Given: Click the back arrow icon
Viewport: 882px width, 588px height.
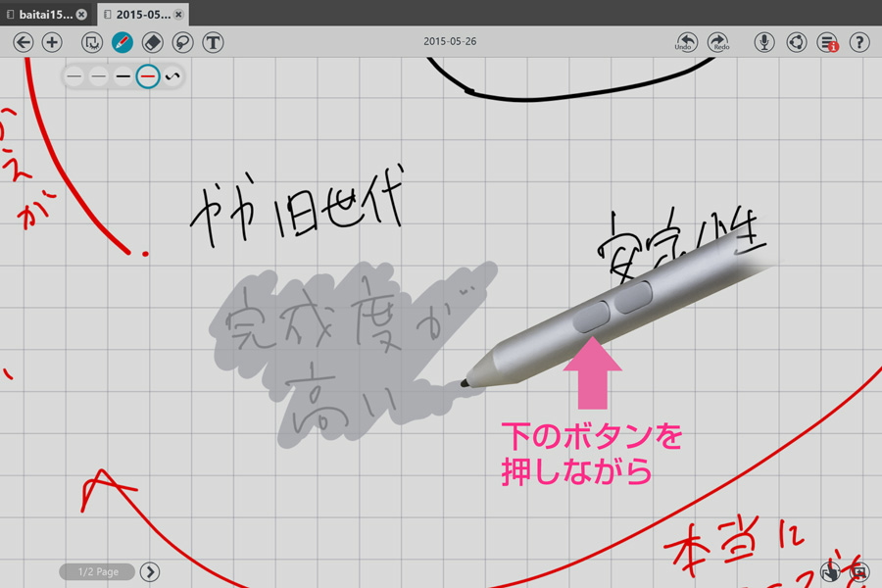Looking at the screenshot, I should [23, 42].
